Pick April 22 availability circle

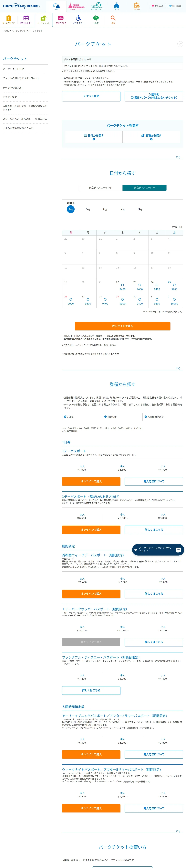coord(123,285)
